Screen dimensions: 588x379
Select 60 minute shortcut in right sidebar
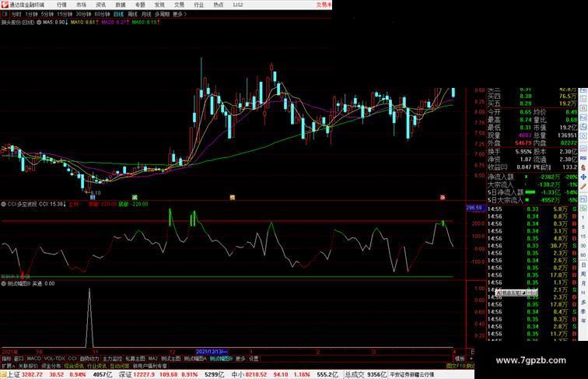pyautogui.click(x=583, y=255)
